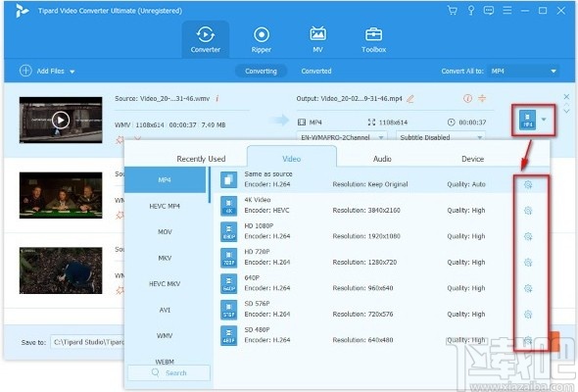Select HEVC MKV in the format list
The image size is (578, 392).
(x=165, y=283)
